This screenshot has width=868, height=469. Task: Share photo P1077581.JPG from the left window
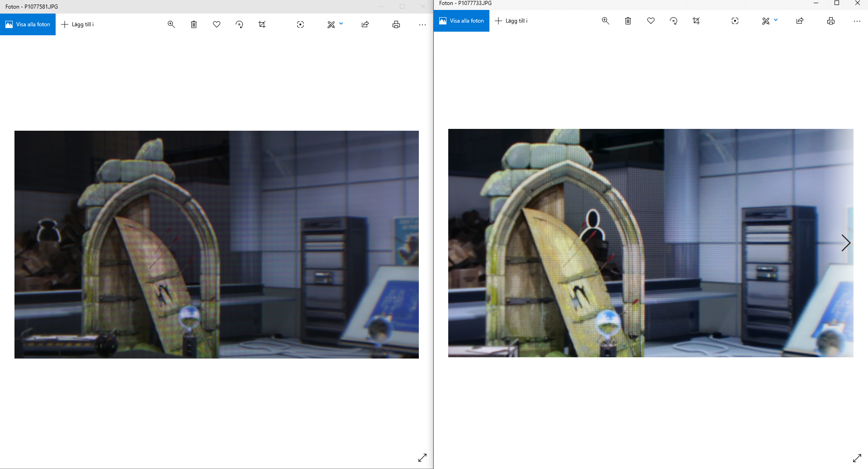coord(365,24)
